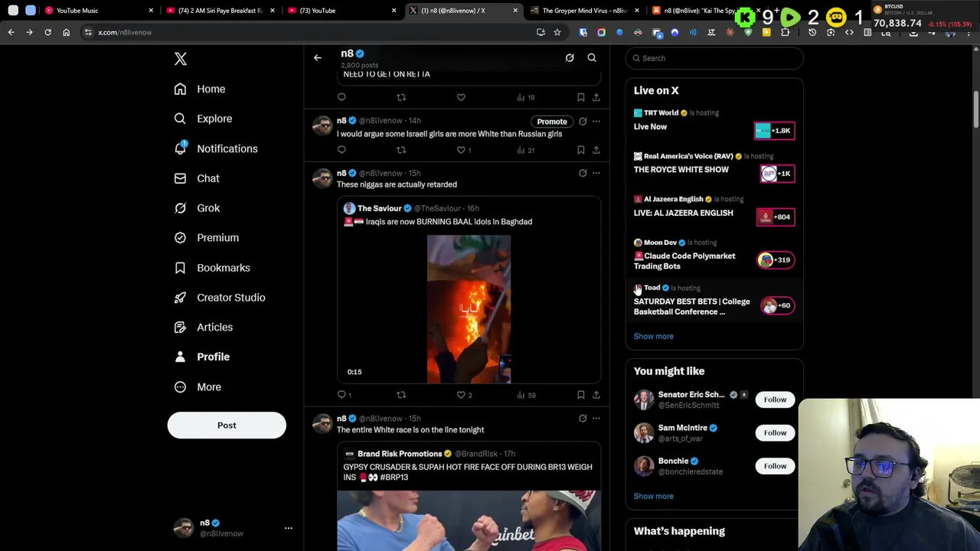
Task: Open Chat from the sidebar
Action: pyautogui.click(x=198, y=178)
